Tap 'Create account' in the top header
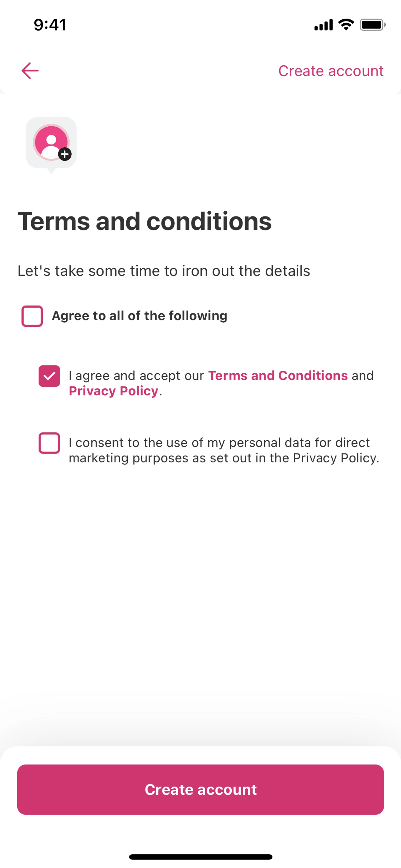Screen dimensions: 401x868 tap(331, 71)
